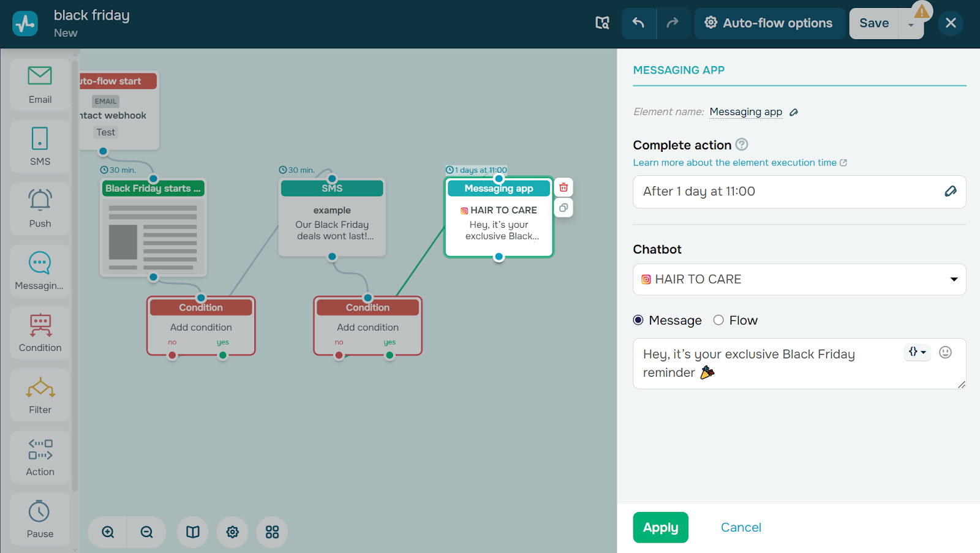Open the variables insertion dropdown
Viewport: 980px width, 553px height.
pos(916,352)
